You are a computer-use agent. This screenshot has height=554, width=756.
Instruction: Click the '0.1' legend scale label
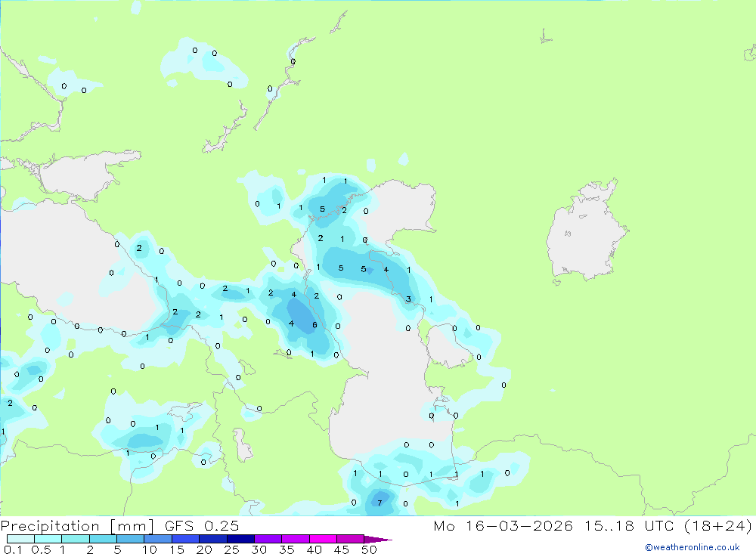(13, 549)
